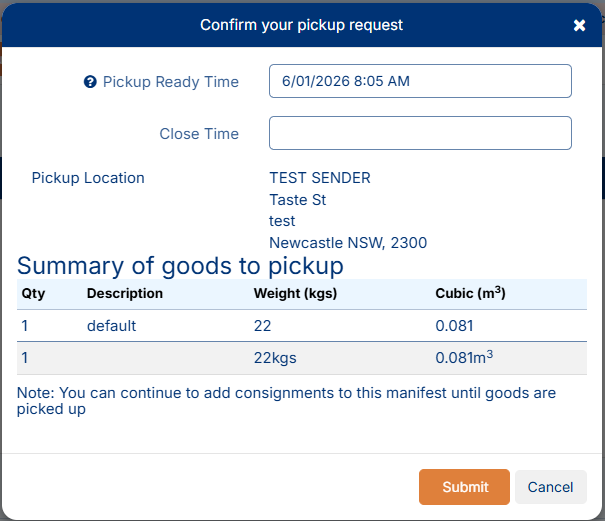The image size is (605, 521).
Task: Close the pickup request dialog with X
Action: click(579, 25)
